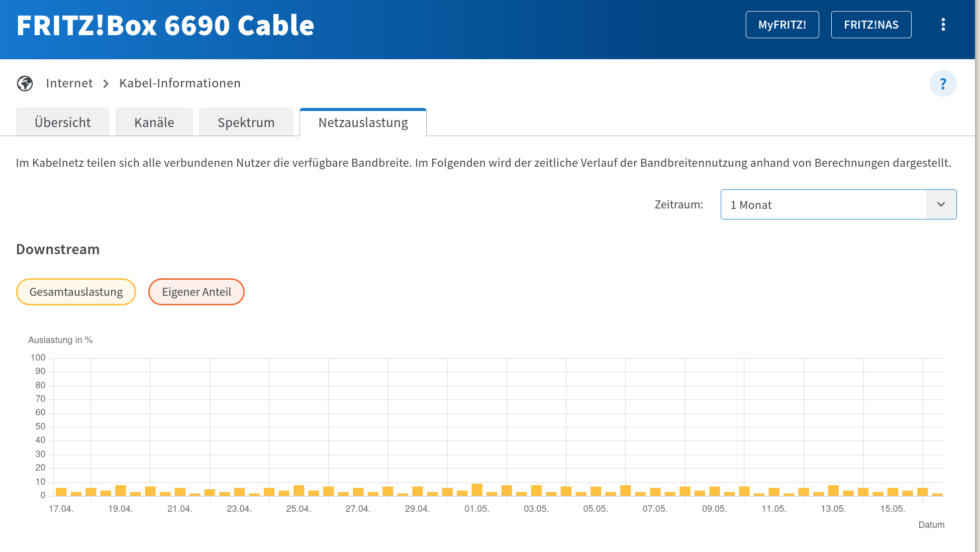
Task: Select the Netzauslastung tab
Action: coord(363,122)
